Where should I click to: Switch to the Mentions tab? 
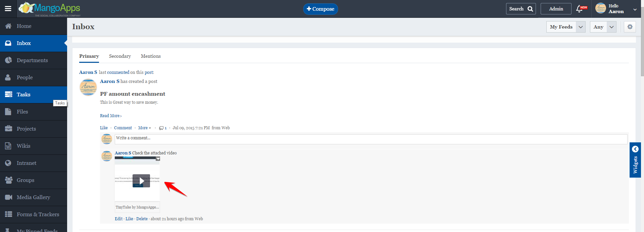151,56
